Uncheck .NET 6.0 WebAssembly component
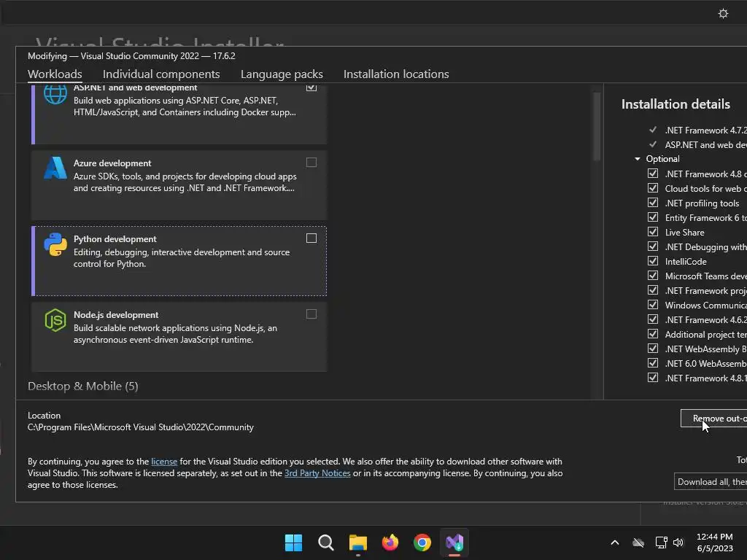 point(653,363)
